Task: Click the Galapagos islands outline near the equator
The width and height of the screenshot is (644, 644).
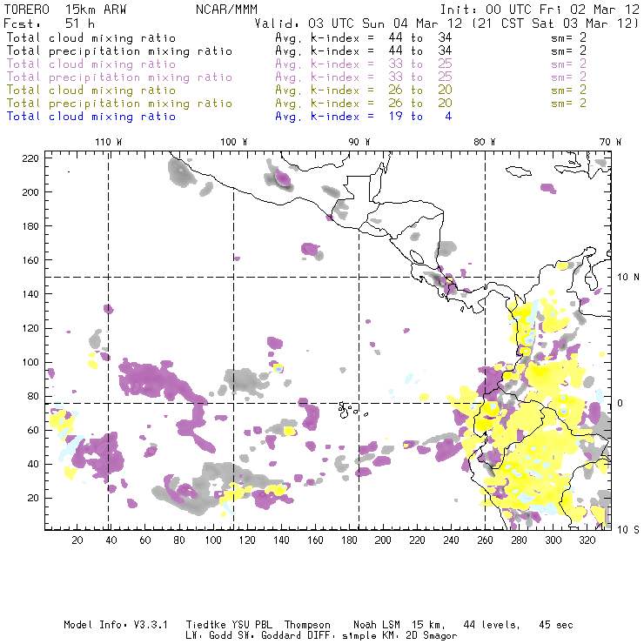Action: 348,407
